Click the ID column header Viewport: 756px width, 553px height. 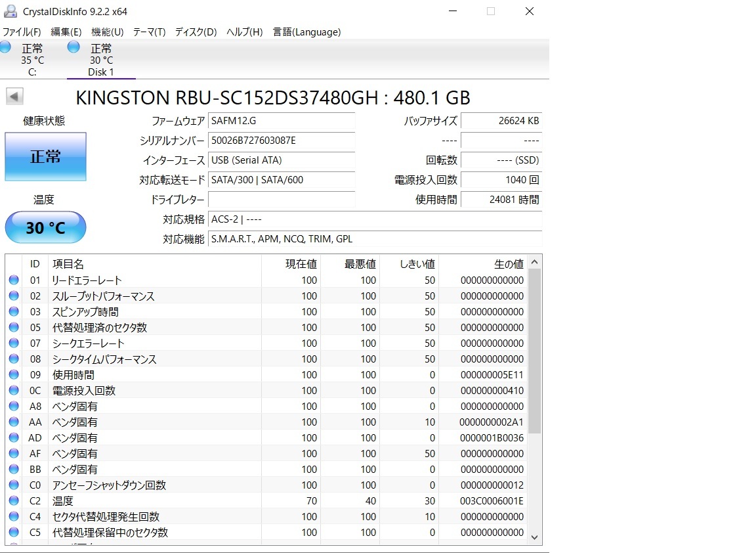35,264
